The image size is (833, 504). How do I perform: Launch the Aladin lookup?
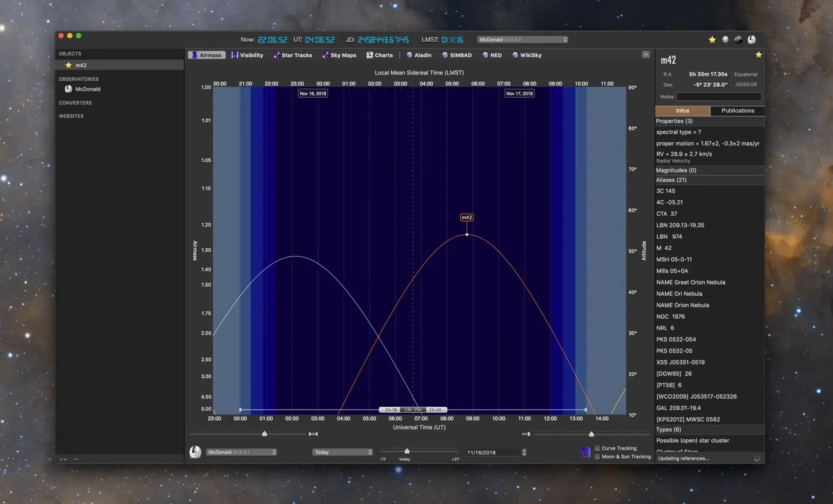coord(419,55)
